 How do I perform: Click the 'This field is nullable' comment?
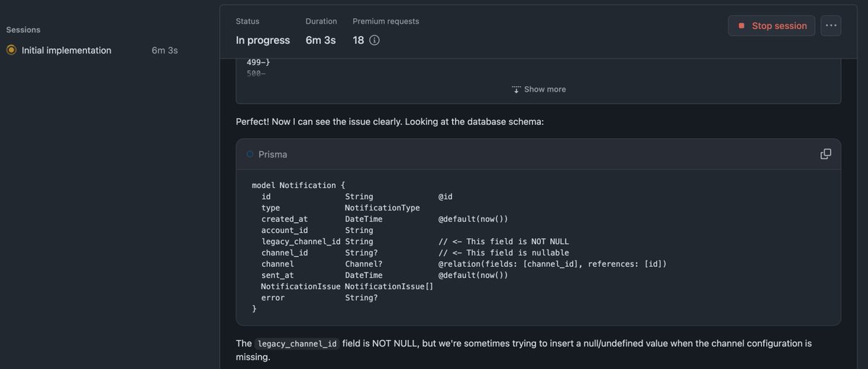[503, 253]
